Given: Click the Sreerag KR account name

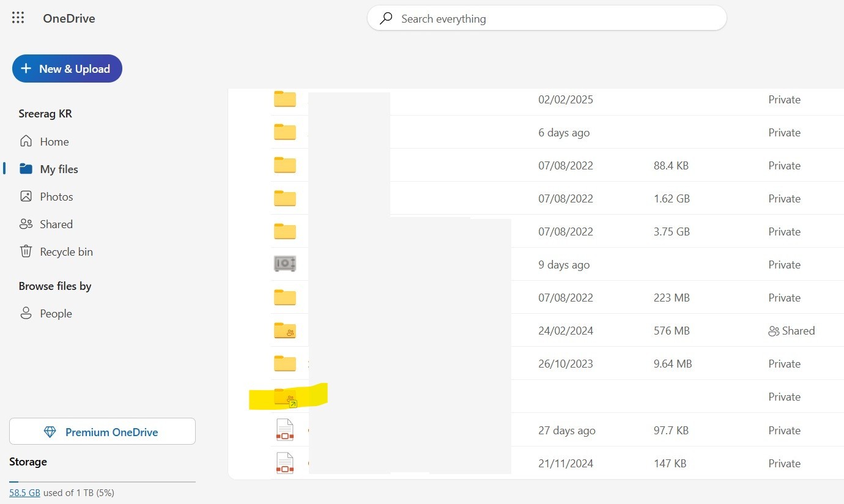Looking at the screenshot, I should pyautogui.click(x=45, y=114).
